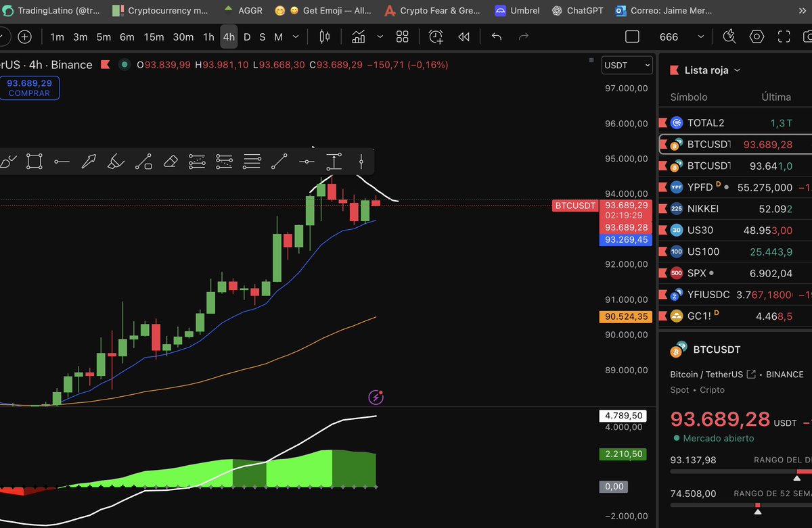Screen dimensions: 812x528
Task: Select BTCUSDT row priced 93.641,0
Action: (x=735, y=166)
